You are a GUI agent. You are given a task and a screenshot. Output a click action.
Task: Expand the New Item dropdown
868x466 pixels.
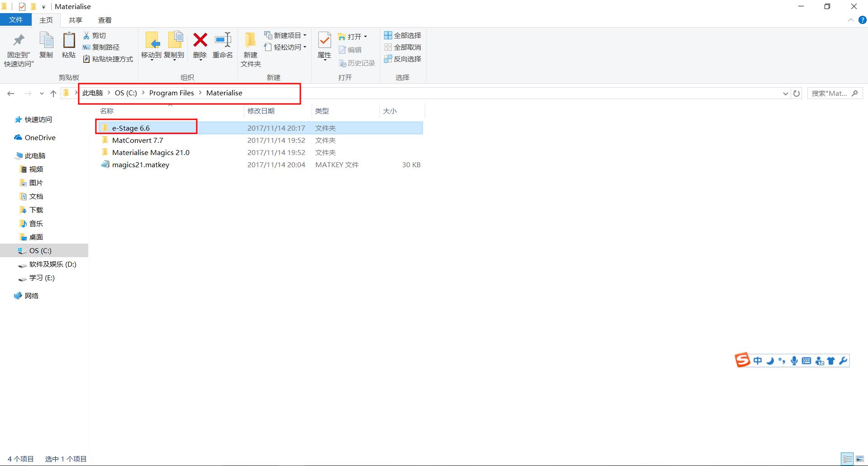(x=286, y=35)
